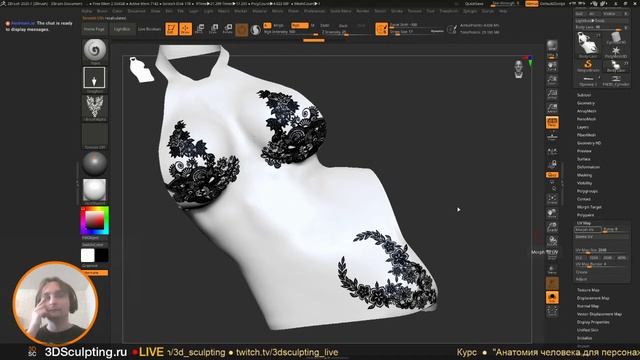Set UV map size to 4096
Image resolution: width=640 pixels, height=360 pixels.
(622, 258)
